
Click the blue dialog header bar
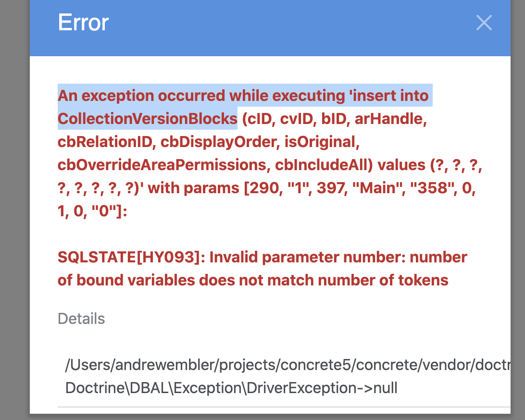click(269, 28)
